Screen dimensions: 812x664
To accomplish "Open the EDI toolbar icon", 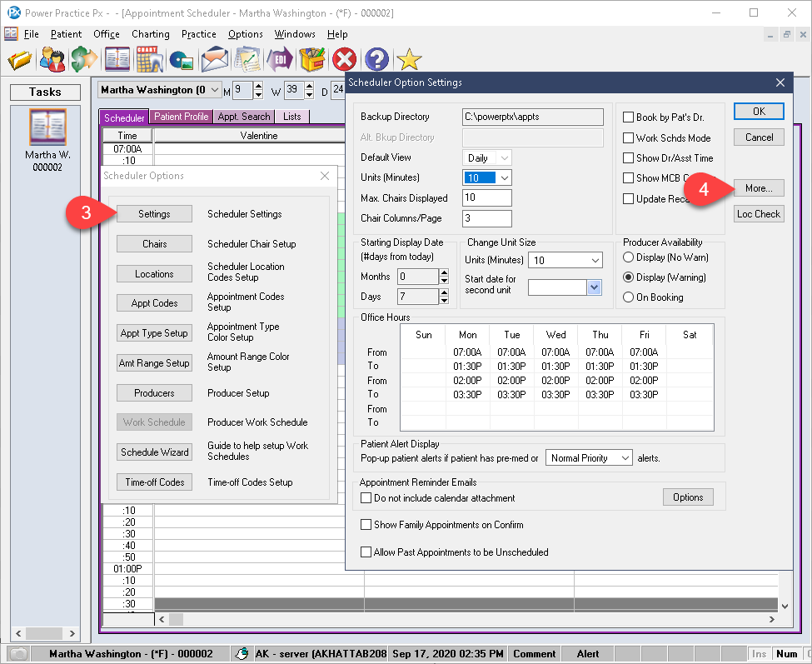I will (x=280, y=59).
